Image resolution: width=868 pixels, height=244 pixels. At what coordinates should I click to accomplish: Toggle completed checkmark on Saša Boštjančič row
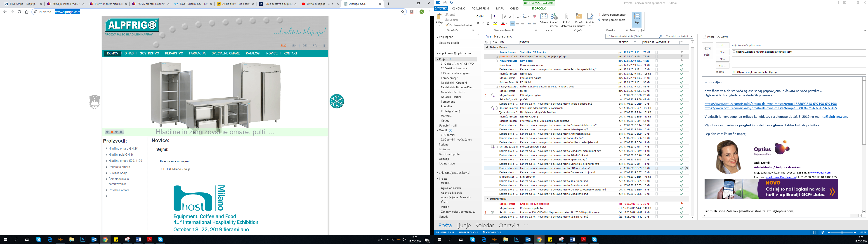[682, 99]
